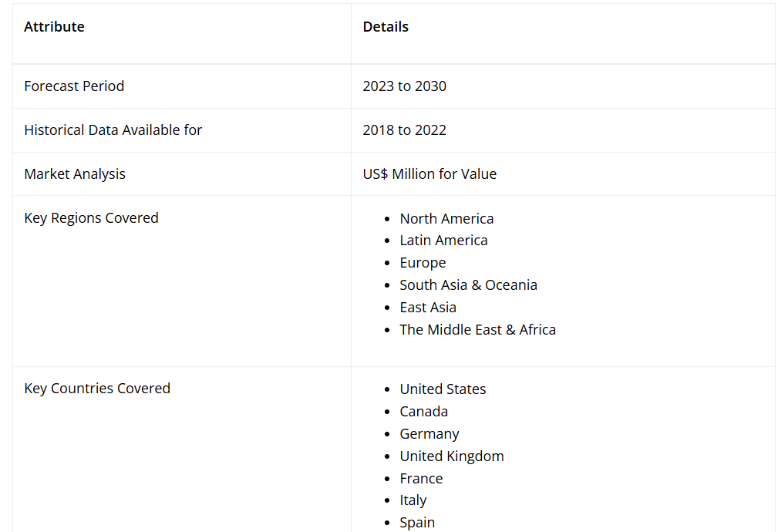Click North America list item
Screen dimensions: 778x532
[x=446, y=219]
